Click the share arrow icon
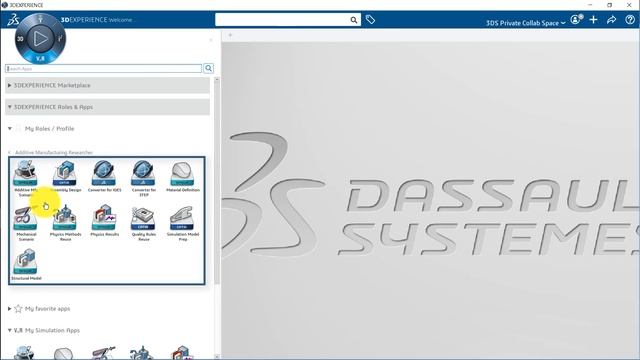The image size is (640, 360). point(611,20)
